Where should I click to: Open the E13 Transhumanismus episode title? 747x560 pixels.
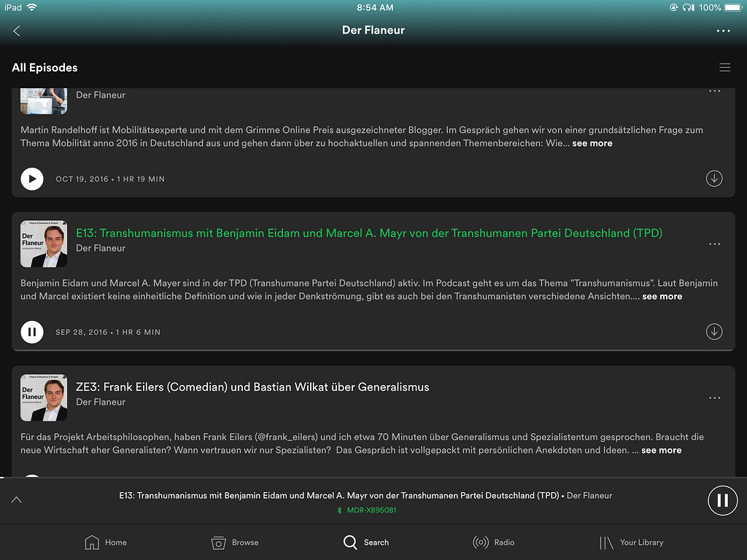click(369, 233)
